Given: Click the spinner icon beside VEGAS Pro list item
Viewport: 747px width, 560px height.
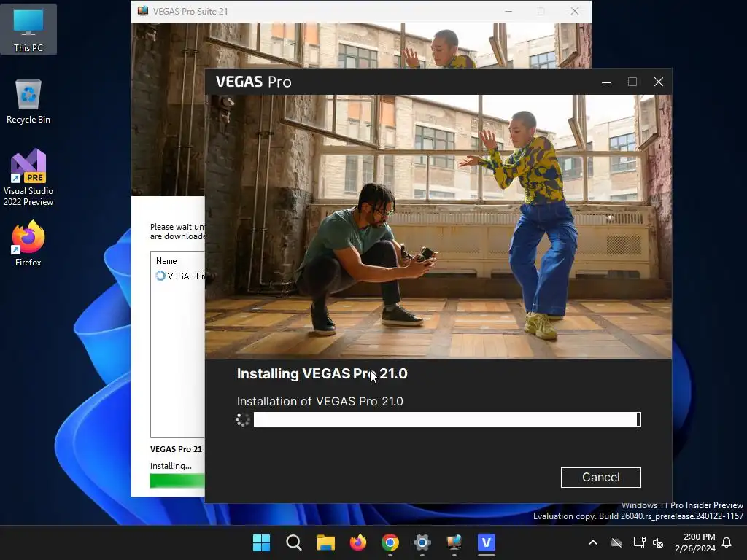Looking at the screenshot, I should (x=160, y=276).
